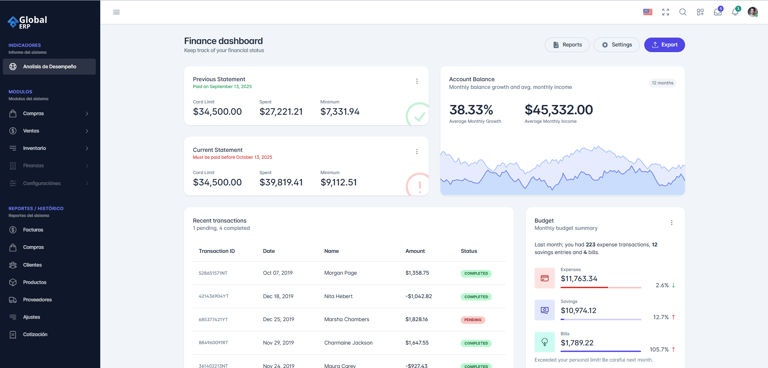Click the Compras shopping bag icon under Modulos
The height and width of the screenshot is (368, 768).
[x=13, y=114]
